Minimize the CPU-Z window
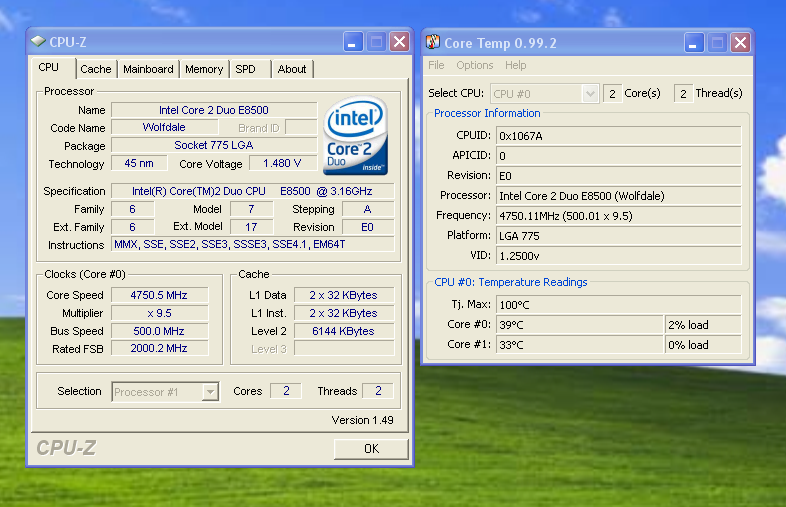Viewport: 786px width, 507px height. (353, 42)
